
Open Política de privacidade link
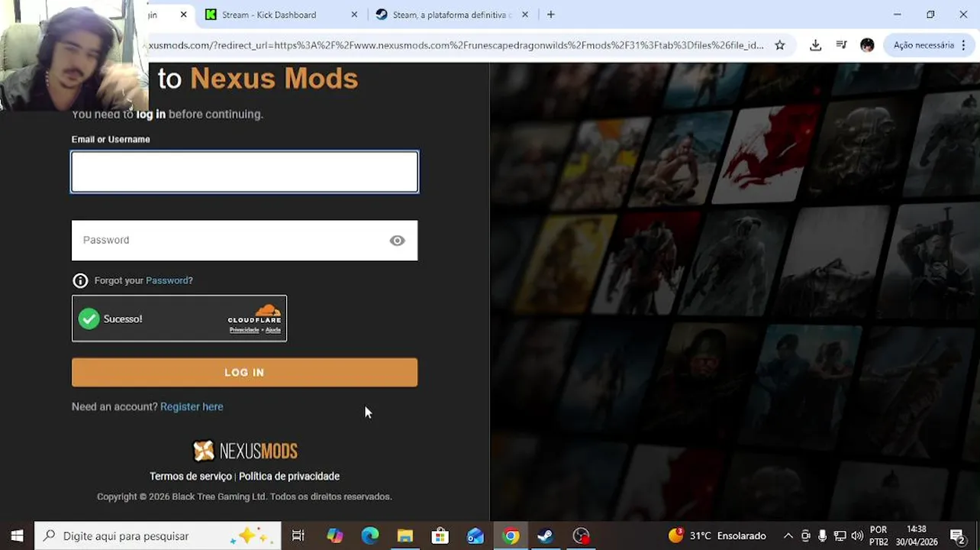pos(289,476)
